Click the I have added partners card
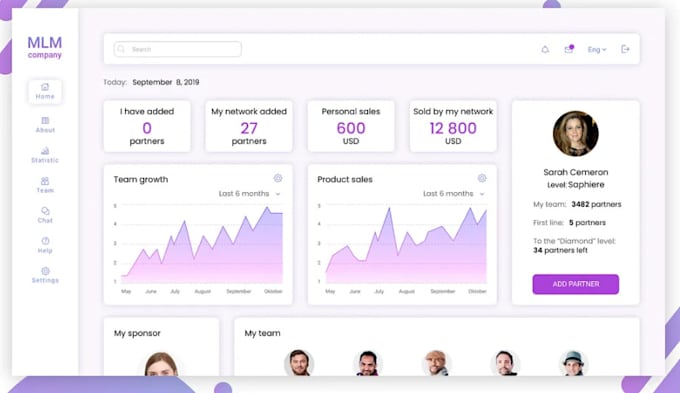 pyautogui.click(x=147, y=126)
